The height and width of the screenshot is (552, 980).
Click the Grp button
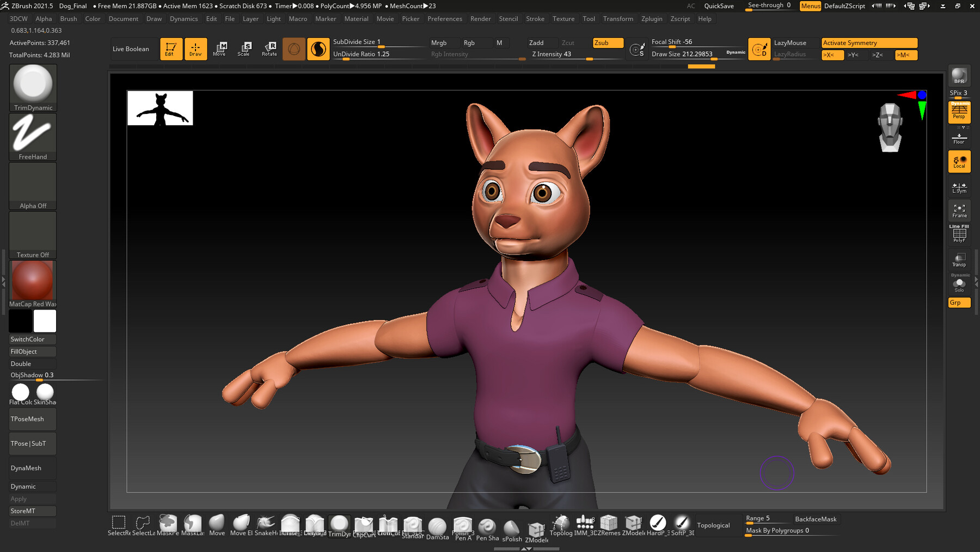tap(959, 302)
